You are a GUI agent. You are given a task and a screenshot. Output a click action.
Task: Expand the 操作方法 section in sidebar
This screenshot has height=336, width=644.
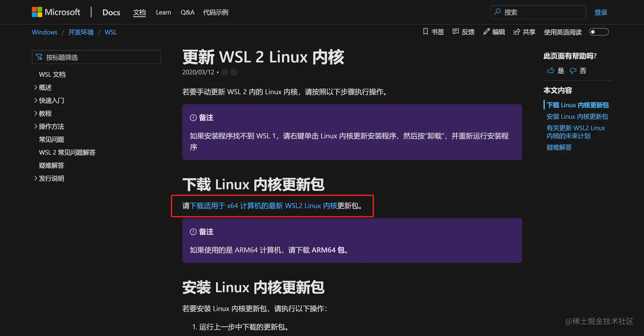36,127
